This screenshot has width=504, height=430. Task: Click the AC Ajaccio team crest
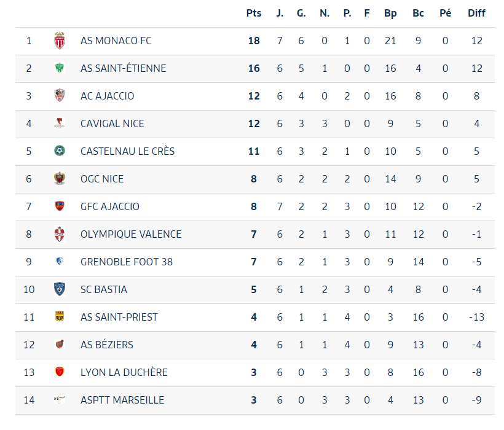point(60,96)
